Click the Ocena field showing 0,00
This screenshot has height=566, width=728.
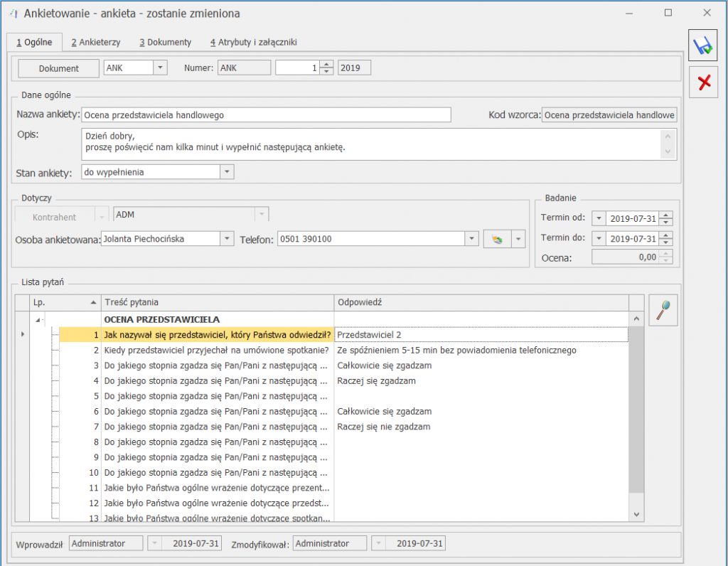(626, 257)
